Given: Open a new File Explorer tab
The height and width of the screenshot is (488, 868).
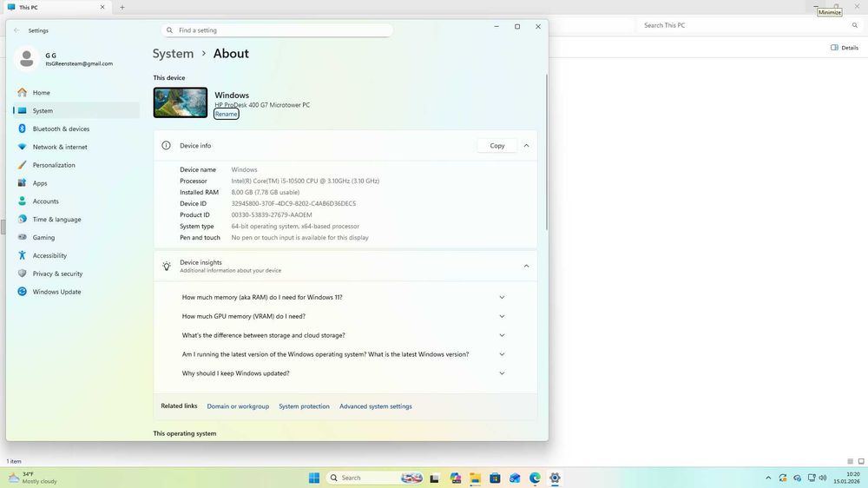Looking at the screenshot, I should point(122,7).
